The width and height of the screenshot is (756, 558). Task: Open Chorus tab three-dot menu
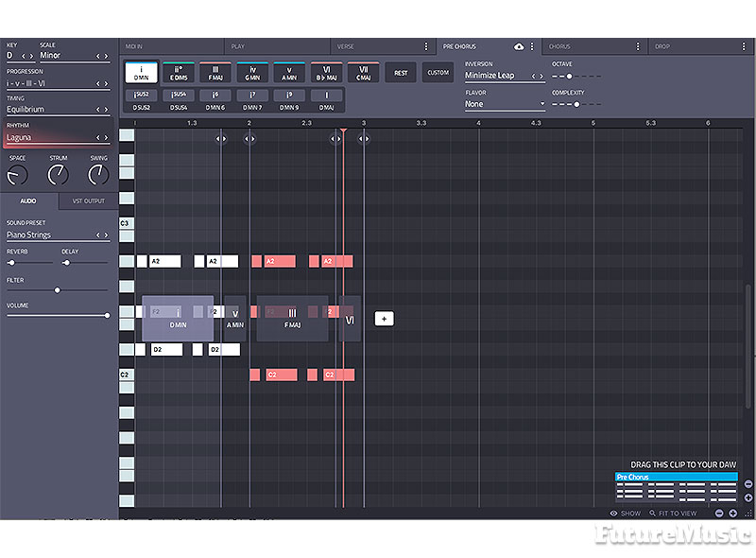(638, 46)
